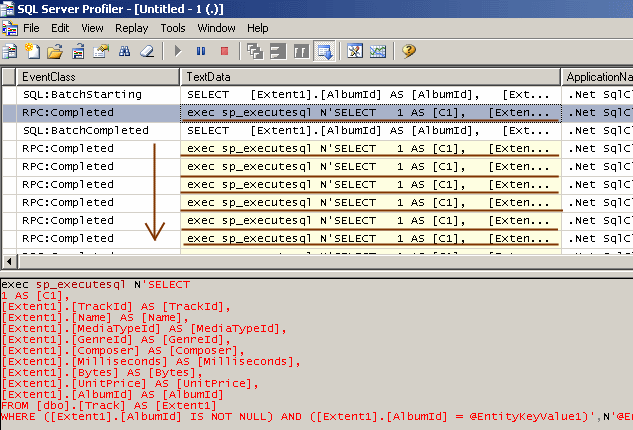The height and width of the screenshot is (430, 633).
Task: Click the ApplicationNa column header
Action: (597, 77)
